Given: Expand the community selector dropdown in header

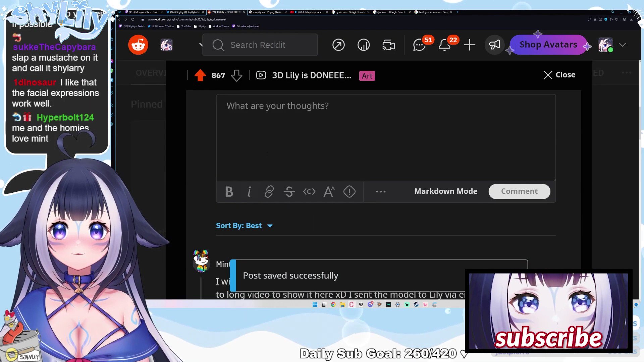Looking at the screenshot, I should (201, 45).
